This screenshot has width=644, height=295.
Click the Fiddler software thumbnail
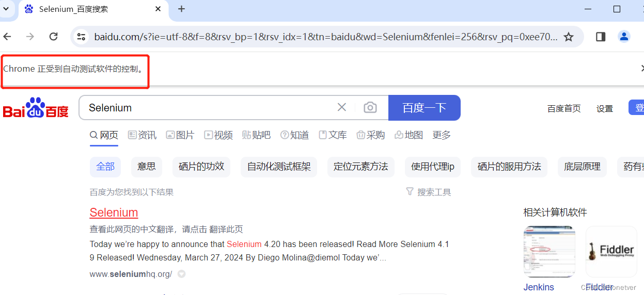point(611,252)
